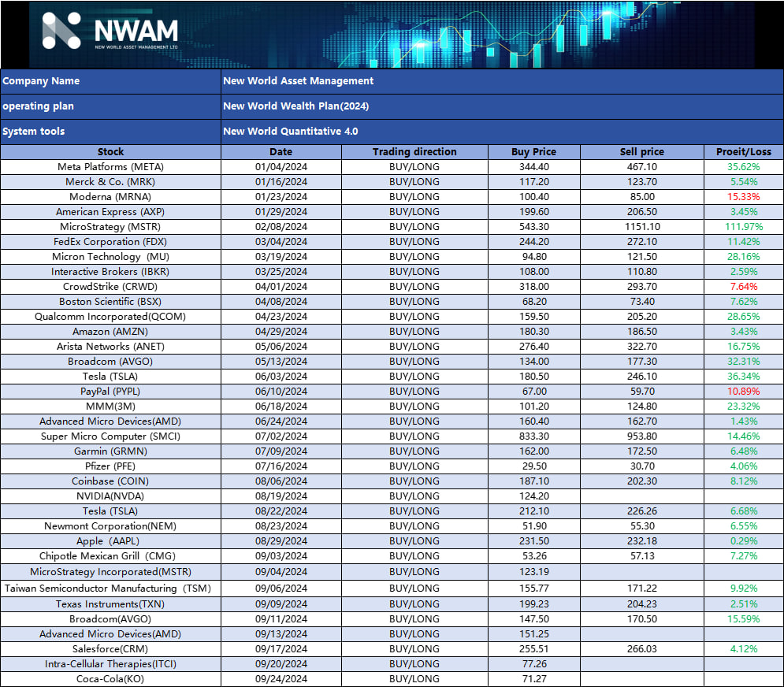Select the 'Newmont Corporation(NEM)' cell

click(110, 526)
